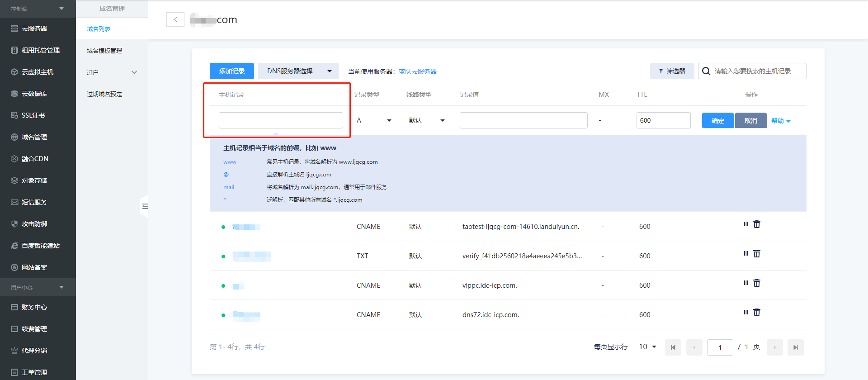The width and height of the screenshot is (868, 380).
Task: Click the search magnifier icon in the host record search
Action: tap(706, 71)
